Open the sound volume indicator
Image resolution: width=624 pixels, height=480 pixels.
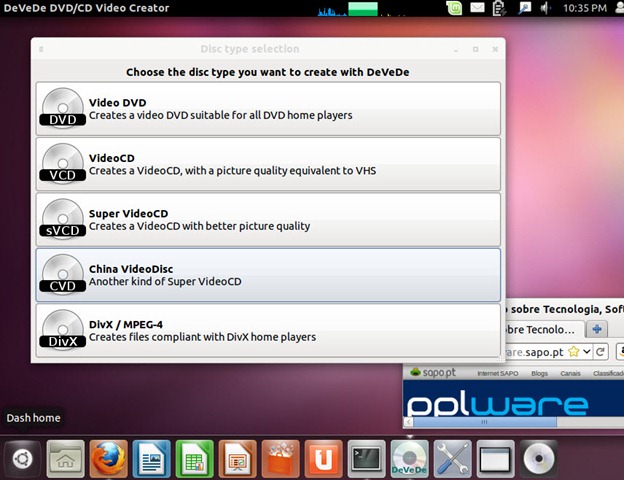click(x=545, y=8)
